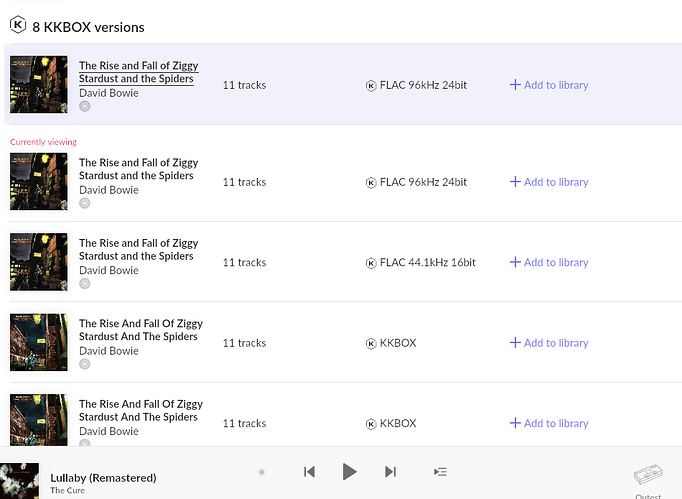This screenshot has height=499, width=682.
Task: Open album cover of highlighted first Ziggy Stardust version
Action: tap(39, 84)
